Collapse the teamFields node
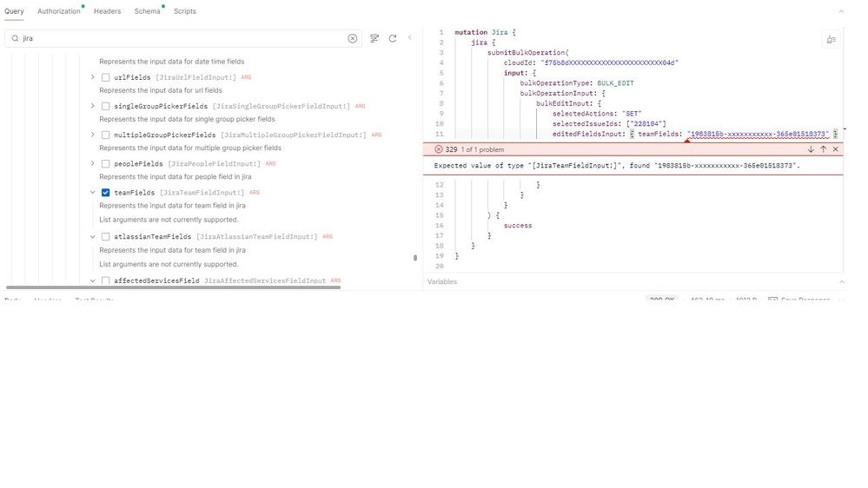868x488 pixels. point(92,192)
